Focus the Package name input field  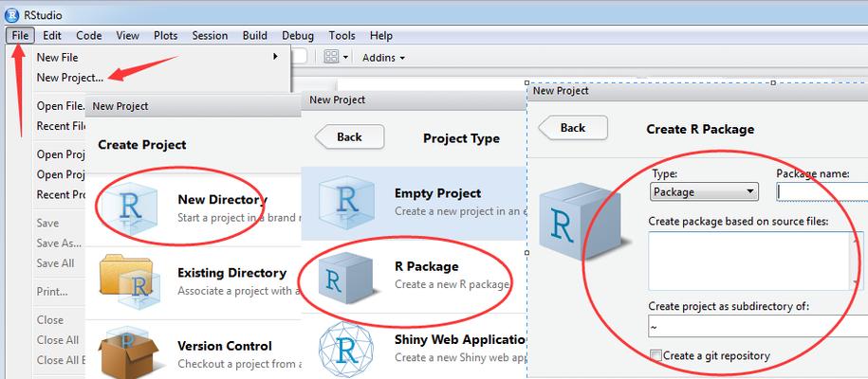coord(822,192)
